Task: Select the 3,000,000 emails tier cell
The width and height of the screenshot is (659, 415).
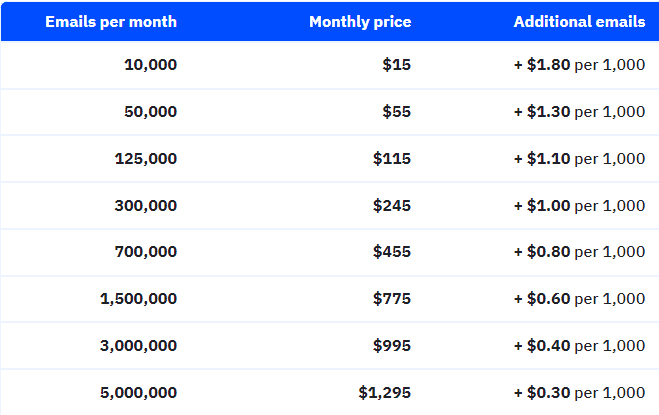Action: [138, 346]
